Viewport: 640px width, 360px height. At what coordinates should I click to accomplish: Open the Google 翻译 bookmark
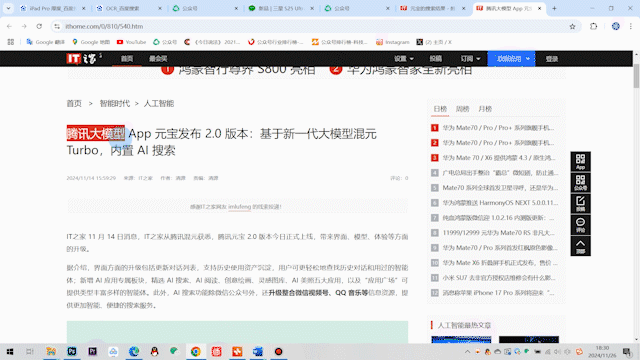click(x=45, y=42)
